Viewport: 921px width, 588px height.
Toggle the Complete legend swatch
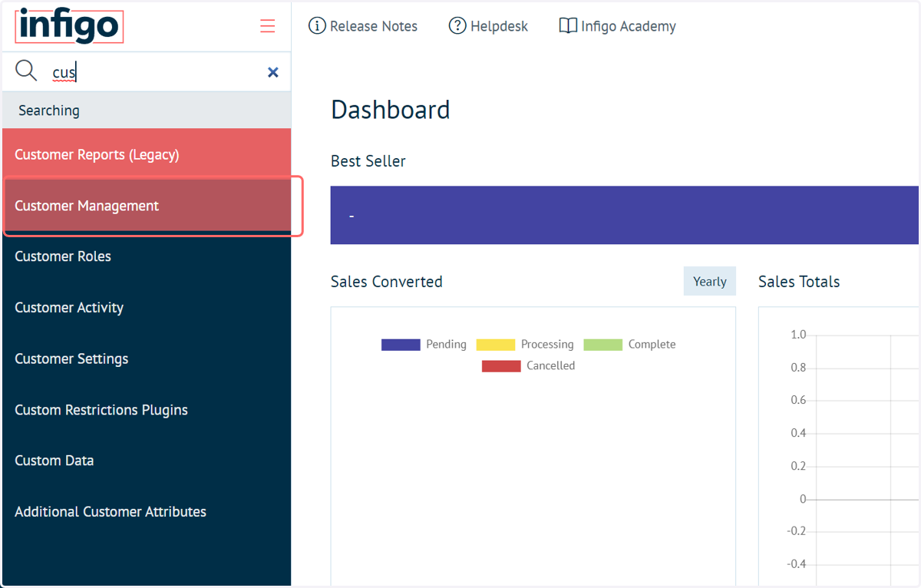tap(602, 345)
